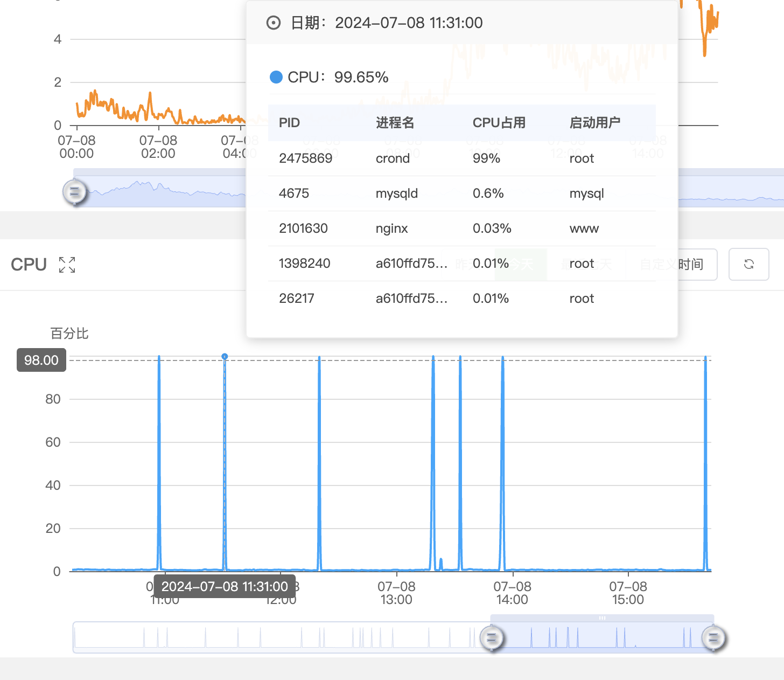Image resolution: width=784 pixels, height=680 pixels.
Task: Click right handle of CPU chart range slider
Action: pos(713,638)
